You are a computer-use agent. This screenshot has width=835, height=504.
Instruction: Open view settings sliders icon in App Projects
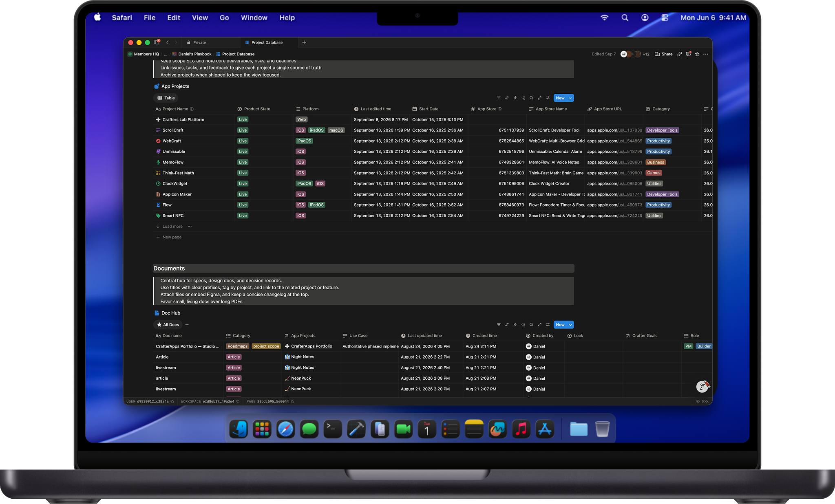pos(548,98)
